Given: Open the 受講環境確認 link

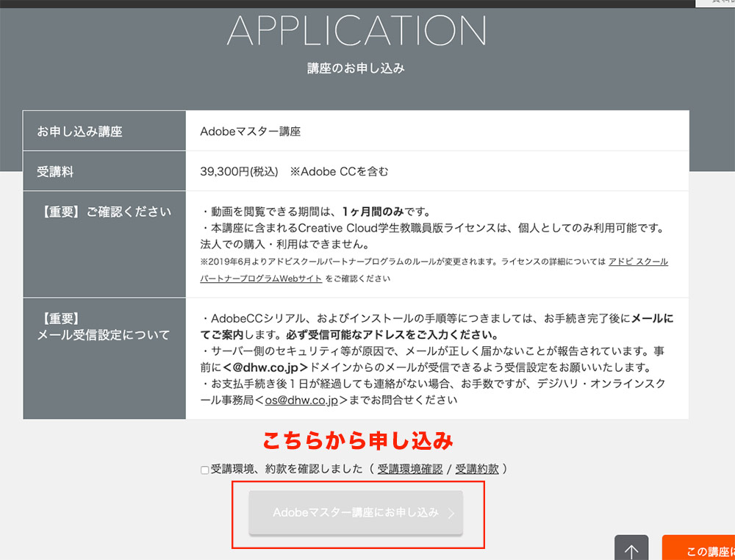Looking at the screenshot, I should 409,470.
